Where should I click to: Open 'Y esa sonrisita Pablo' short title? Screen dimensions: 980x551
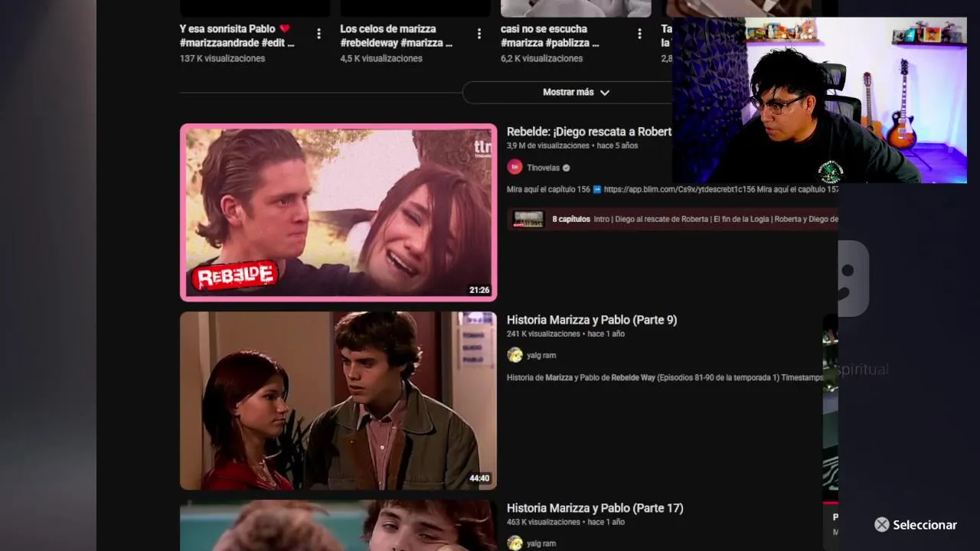click(237, 36)
